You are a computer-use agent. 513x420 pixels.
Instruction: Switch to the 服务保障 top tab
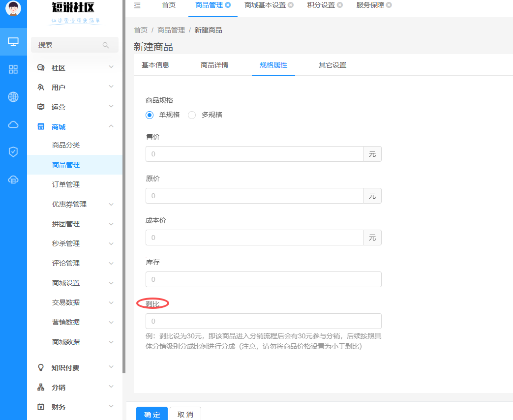pyautogui.click(x=370, y=5)
